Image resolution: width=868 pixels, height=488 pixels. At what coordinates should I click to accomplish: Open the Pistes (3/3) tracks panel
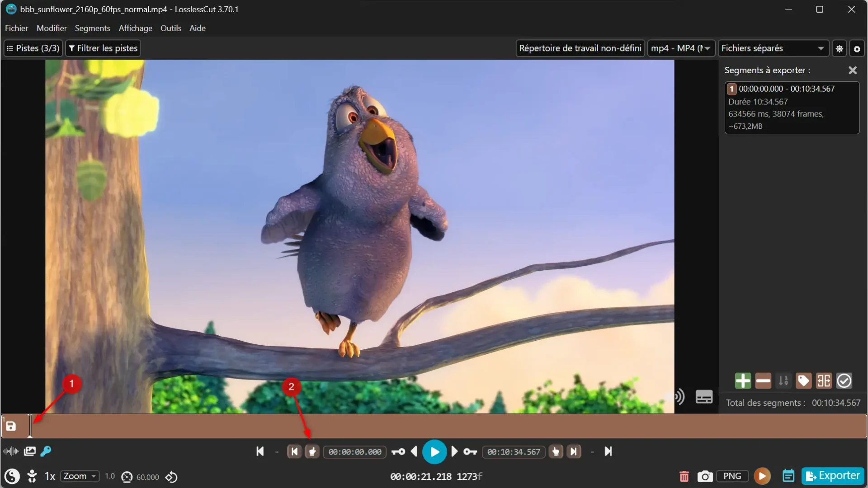(33, 48)
